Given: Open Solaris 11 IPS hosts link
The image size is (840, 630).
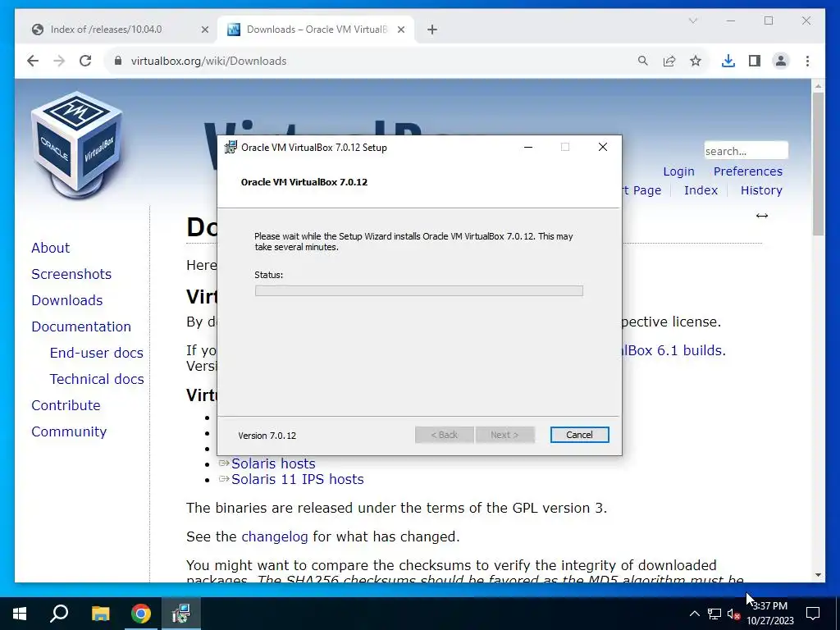Looking at the screenshot, I should click(x=297, y=479).
